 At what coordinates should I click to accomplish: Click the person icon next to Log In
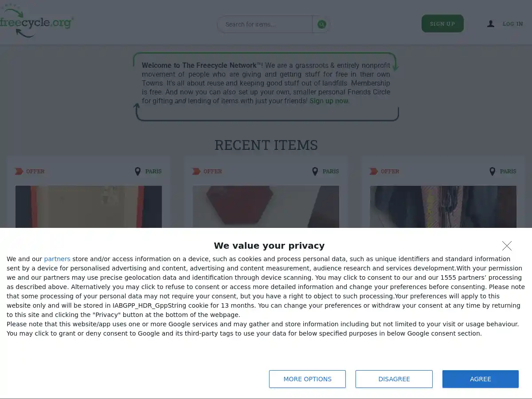pyautogui.click(x=490, y=24)
